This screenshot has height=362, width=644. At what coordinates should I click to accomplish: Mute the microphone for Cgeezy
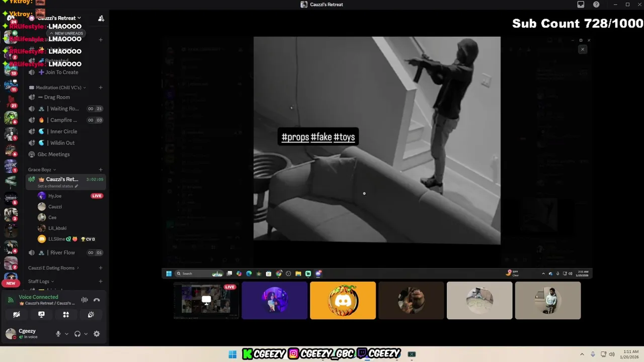point(58,334)
